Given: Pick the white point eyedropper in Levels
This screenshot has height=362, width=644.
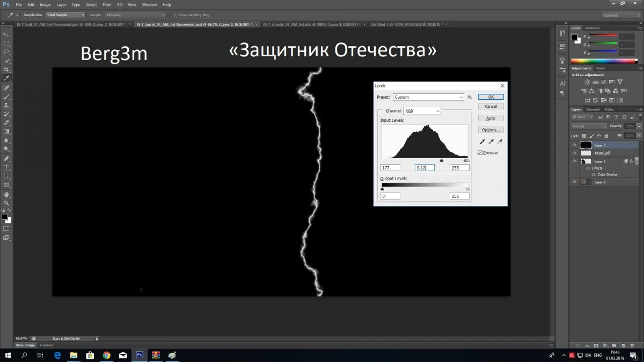Looking at the screenshot, I should (500, 142).
